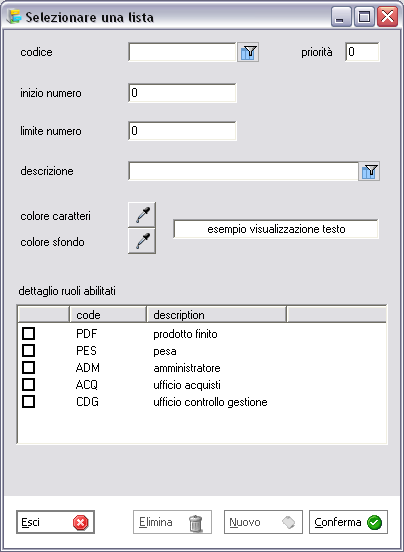Tick the ADM amministratore checkbox
This screenshot has width=404, height=552.
tap(29, 368)
